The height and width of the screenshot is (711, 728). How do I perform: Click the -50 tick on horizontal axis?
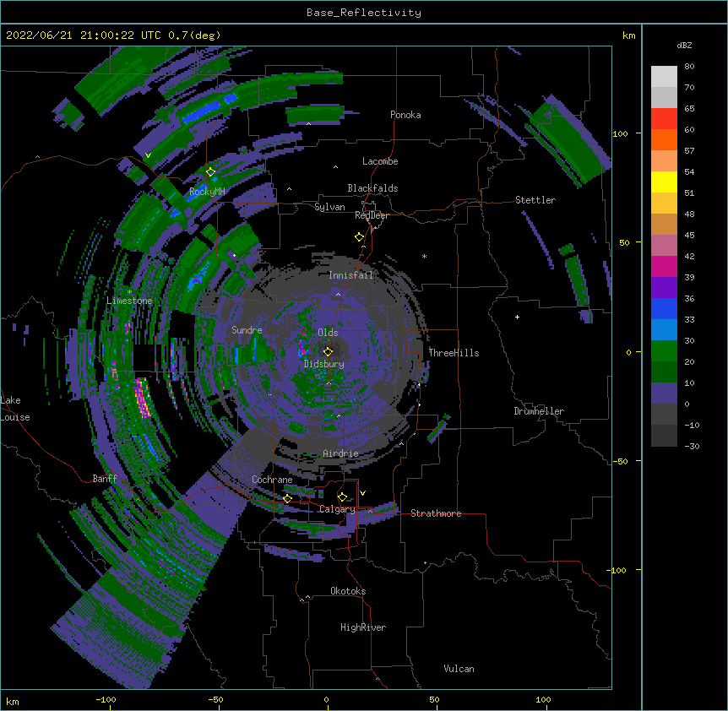[215, 699]
